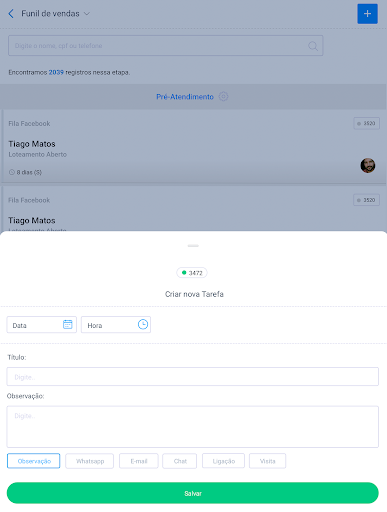This screenshot has height=512, width=387.
Task: Click the Pré-Atendimento stage title
Action: (185, 97)
